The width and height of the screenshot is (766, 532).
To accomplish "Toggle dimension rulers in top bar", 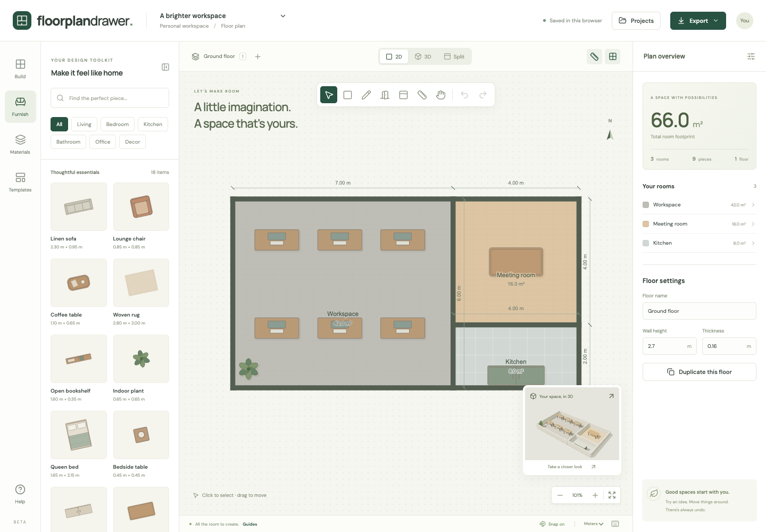I will (x=595, y=56).
